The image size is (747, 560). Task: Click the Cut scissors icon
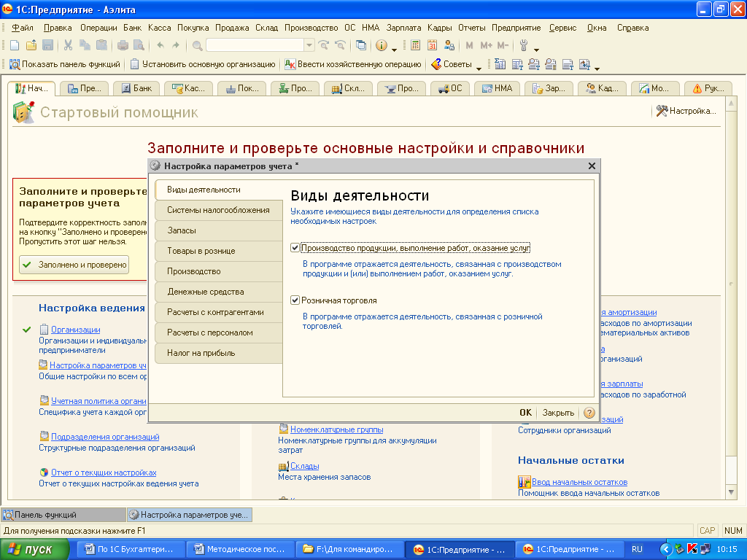[x=68, y=45]
